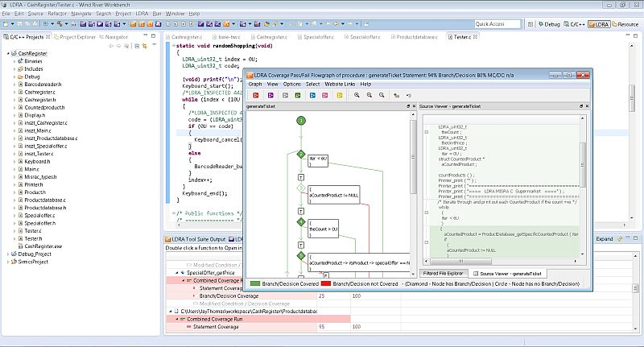Screen dimensions: 644x347
Task: Collapse the SpecialOffer_getPrice row
Action: (x=177, y=273)
